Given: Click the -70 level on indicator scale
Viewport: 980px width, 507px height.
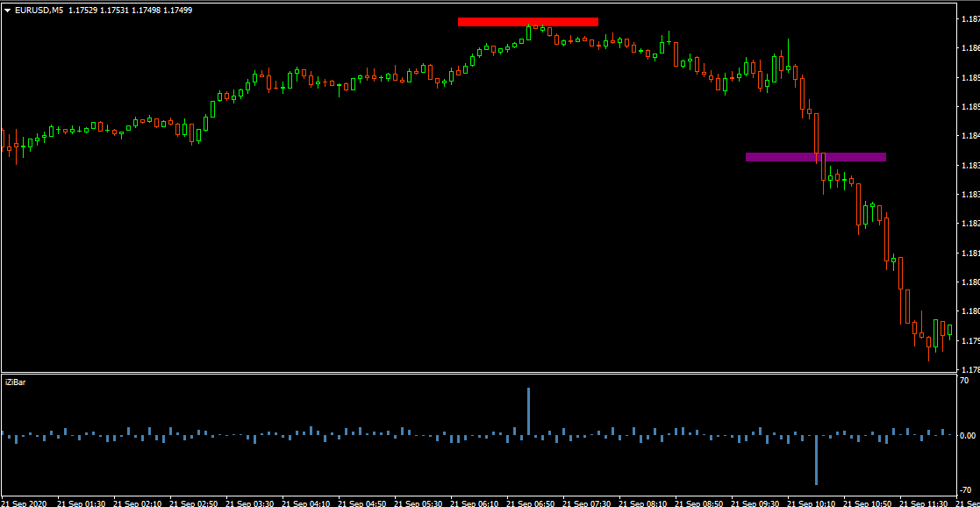Looking at the screenshot, I should coord(968,490).
